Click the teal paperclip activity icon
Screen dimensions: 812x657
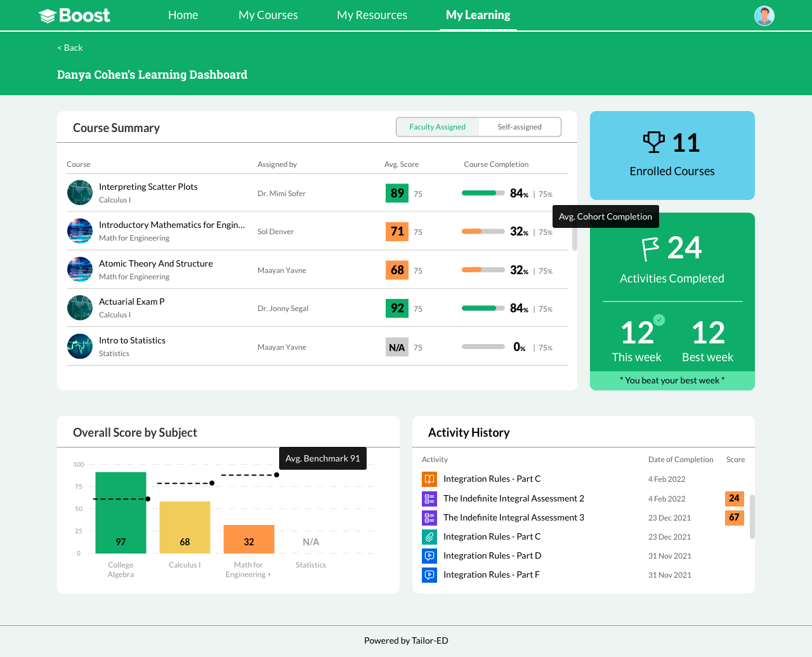pyautogui.click(x=429, y=537)
